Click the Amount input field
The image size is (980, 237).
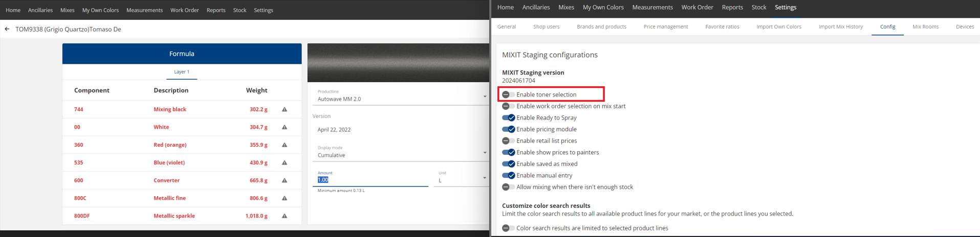coord(371,180)
